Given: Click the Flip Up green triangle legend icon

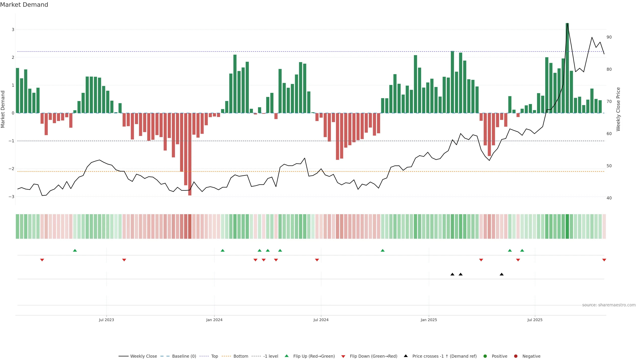Looking at the screenshot, I should coord(286,356).
